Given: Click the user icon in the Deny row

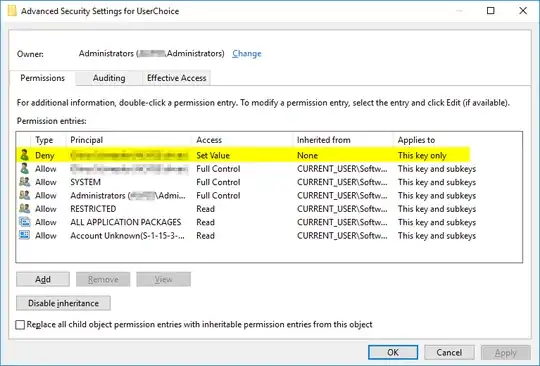Looking at the screenshot, I should (x=24, y=155).
